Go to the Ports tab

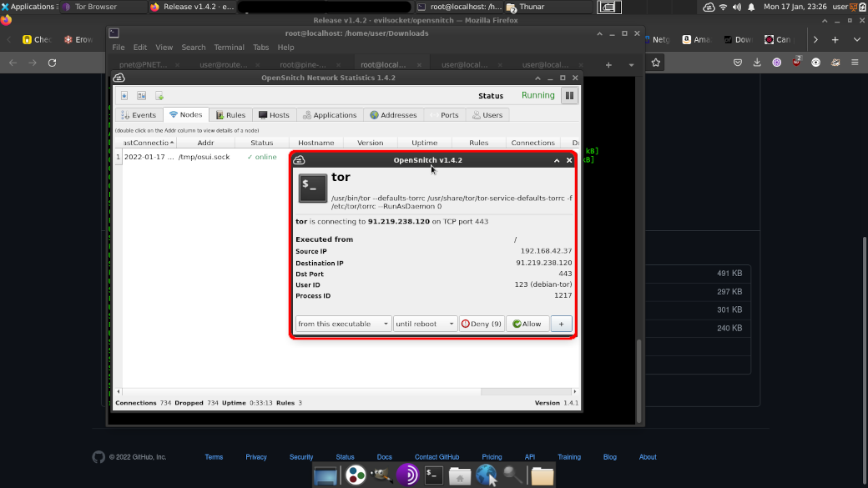coord(445,115)
